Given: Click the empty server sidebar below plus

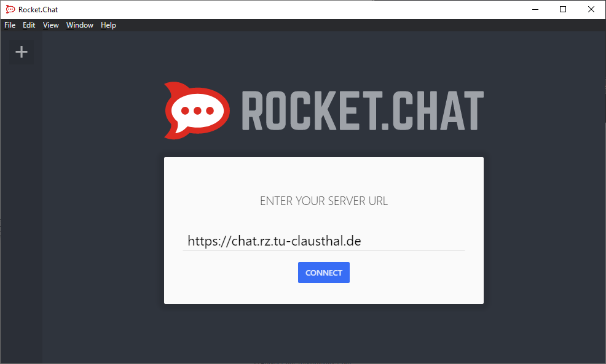Looking at the screenshot, I should click(22, 212).
